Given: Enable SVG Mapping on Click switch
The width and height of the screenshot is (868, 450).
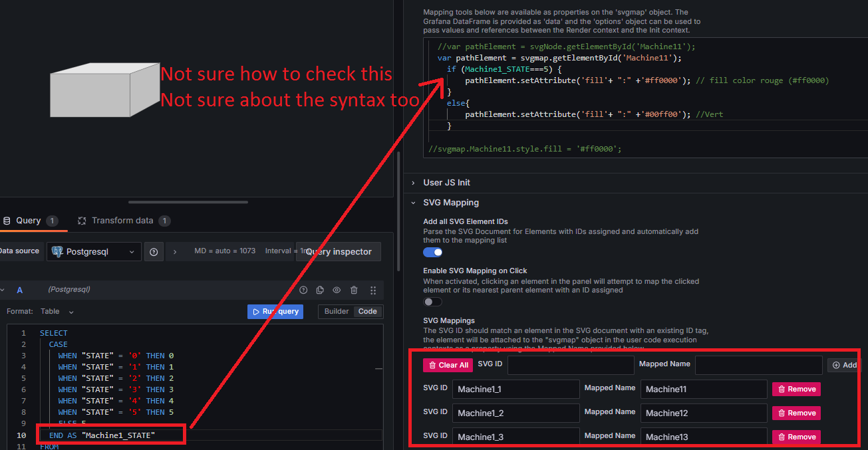Looking at the screenshot, I should click(x=432, y=302).
